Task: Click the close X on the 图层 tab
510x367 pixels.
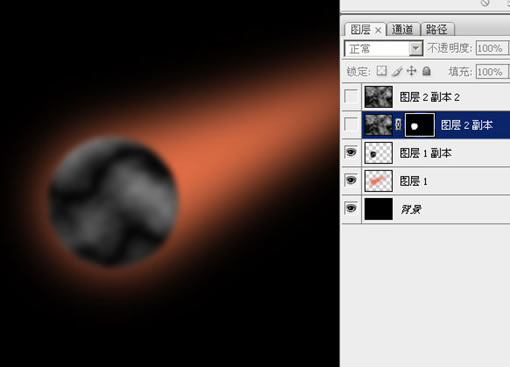Action: coord(378,30)
